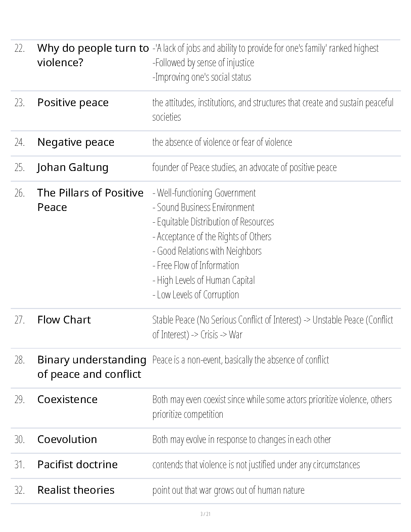This screenshot has width=411, height=532.
Task: Click the "Realist theories" term
Action: [76, 490]
